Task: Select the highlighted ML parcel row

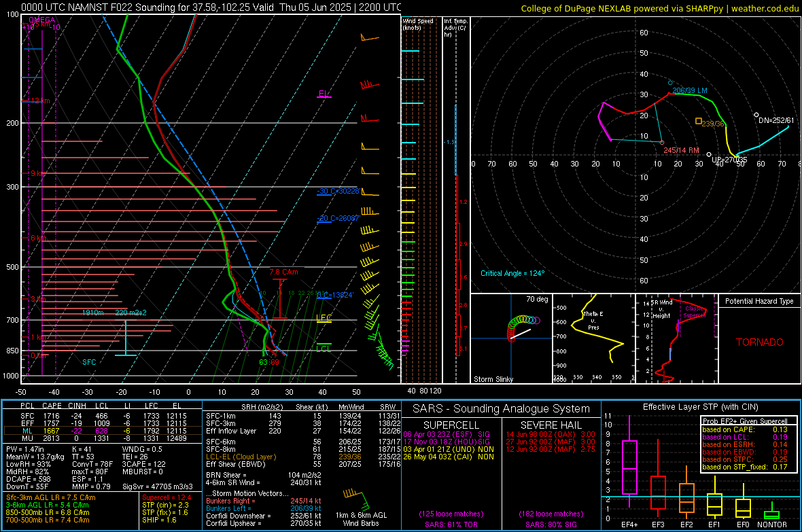Action: point(103,431)
